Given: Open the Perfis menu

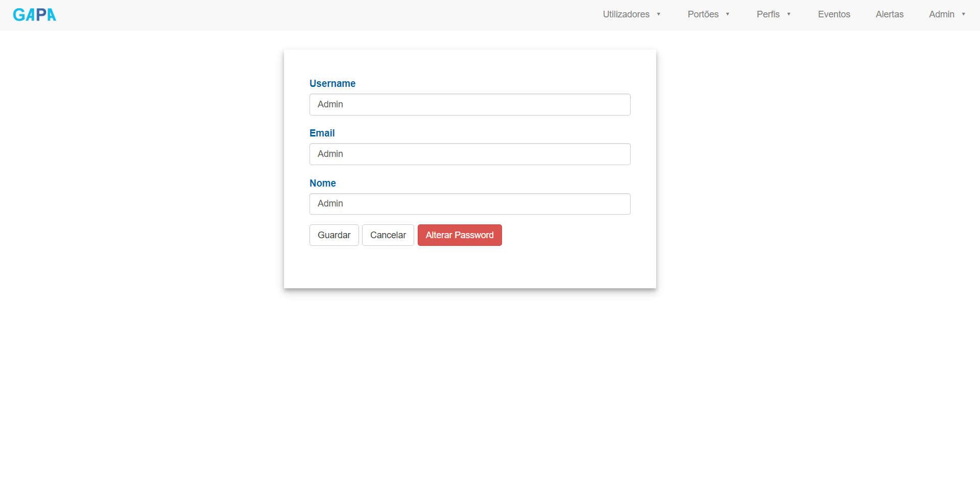Looking at the screenshot, I should pos(768,14).
